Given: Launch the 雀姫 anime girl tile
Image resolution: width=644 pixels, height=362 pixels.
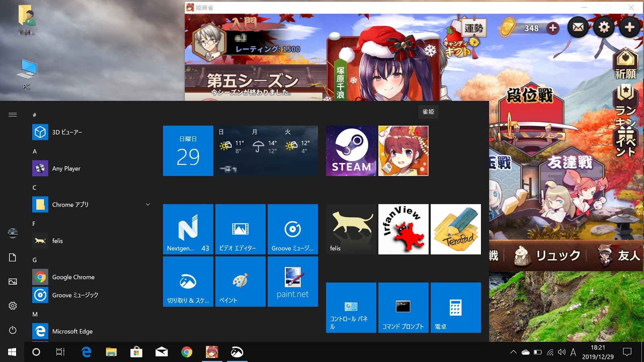Looking at the screenshot, I should [403, 151].
